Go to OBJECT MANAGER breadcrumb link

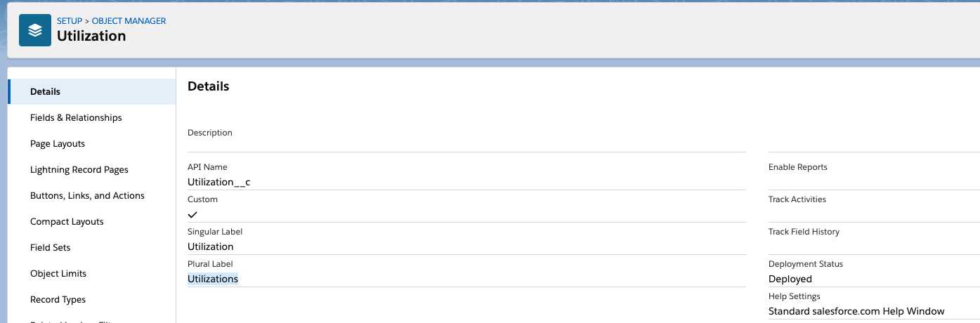(x=129, y=21)
